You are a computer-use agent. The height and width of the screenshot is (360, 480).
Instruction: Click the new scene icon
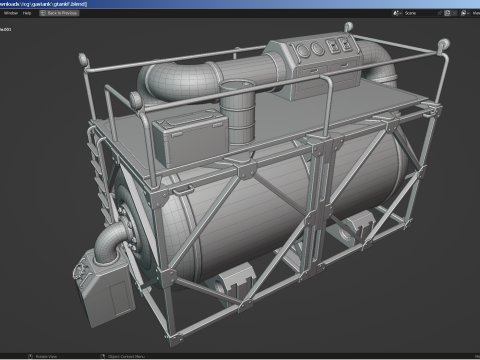coord(447,13)
